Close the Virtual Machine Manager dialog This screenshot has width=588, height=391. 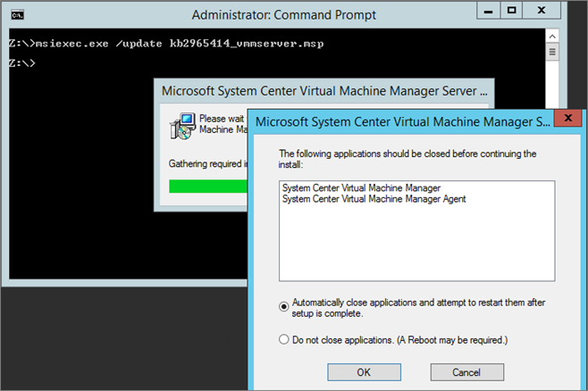pos(567,119)
